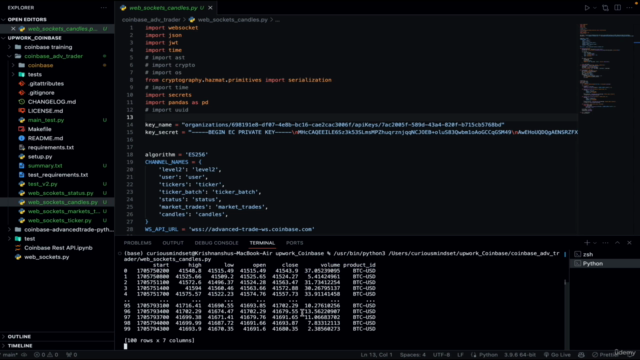The height and width of the screenshot is (360, 640).
Task: Select the Python terminal session
Action: click(x=604, y=264)
